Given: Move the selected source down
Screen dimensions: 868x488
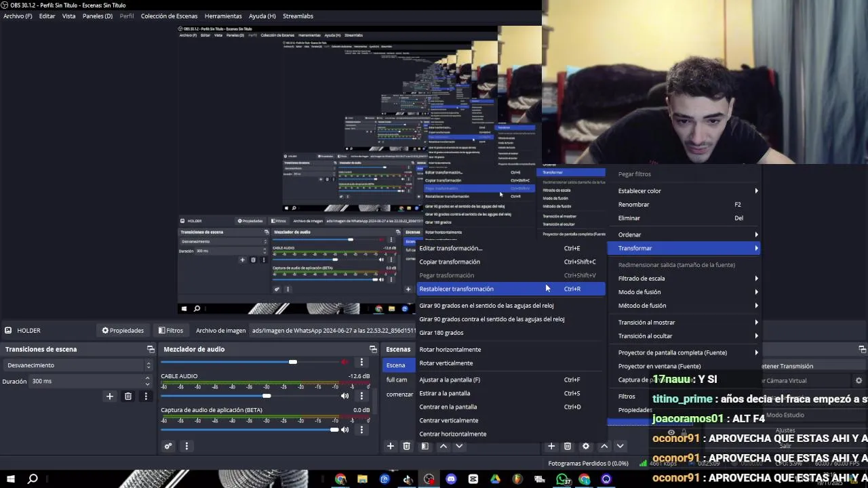Looking at the screenshot, I should coord(620,446).
